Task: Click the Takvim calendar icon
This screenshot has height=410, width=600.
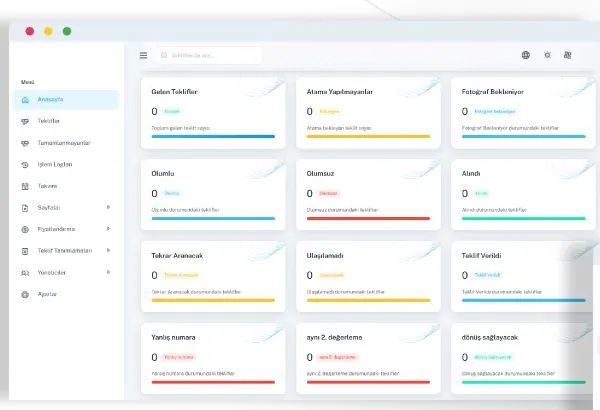Action: pyautogui.click(x=25, y=186)
